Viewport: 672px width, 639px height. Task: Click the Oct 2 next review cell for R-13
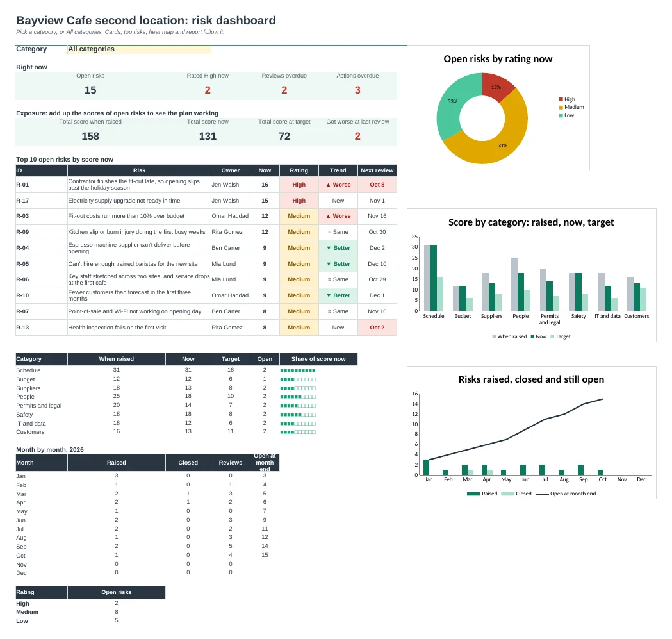377,328
